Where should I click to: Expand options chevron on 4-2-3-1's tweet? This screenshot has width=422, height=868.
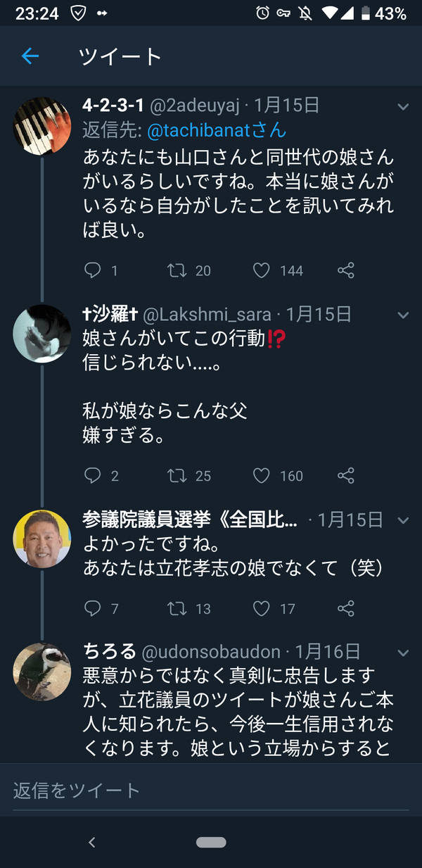coord(403,107)
